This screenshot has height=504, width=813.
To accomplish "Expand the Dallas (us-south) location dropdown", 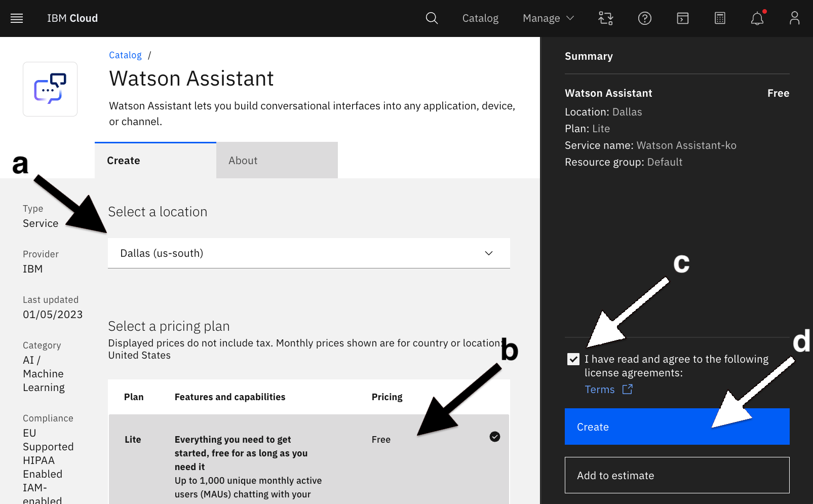I will (x=309, y=253).
